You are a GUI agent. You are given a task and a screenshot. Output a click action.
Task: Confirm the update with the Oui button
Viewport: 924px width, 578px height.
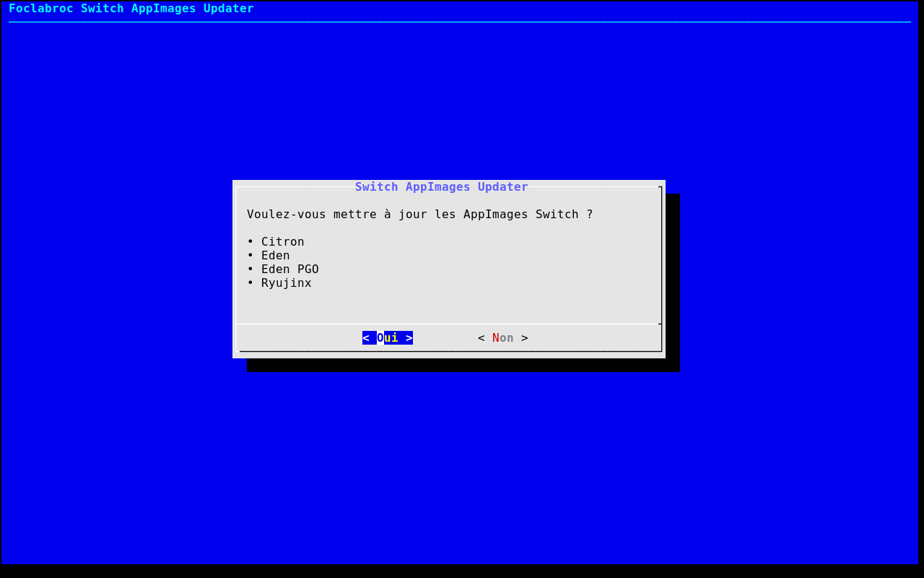(388, 338)
